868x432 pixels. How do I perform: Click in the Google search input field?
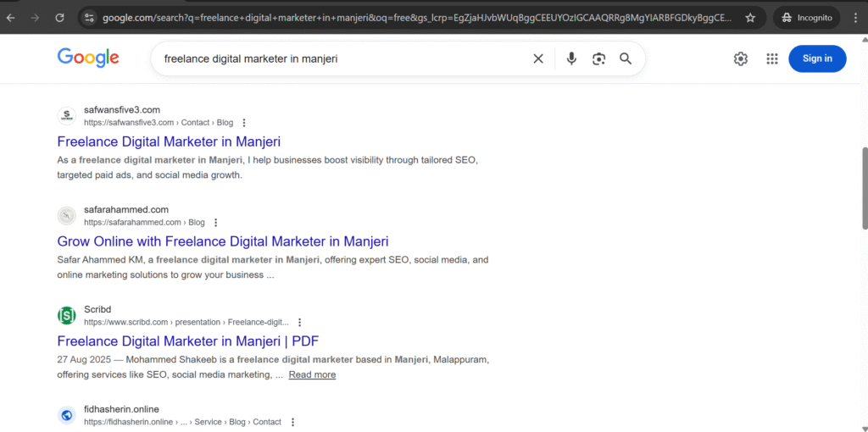(339, 58)
